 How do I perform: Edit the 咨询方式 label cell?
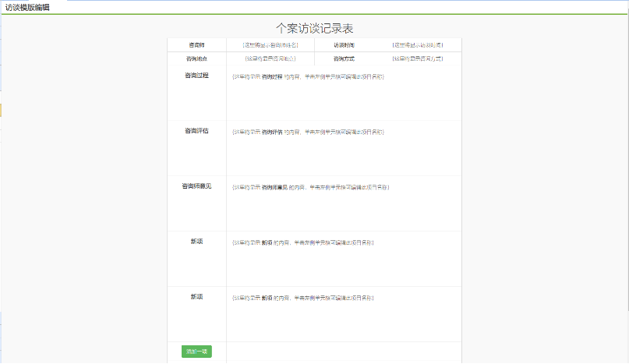click(344, 58)
